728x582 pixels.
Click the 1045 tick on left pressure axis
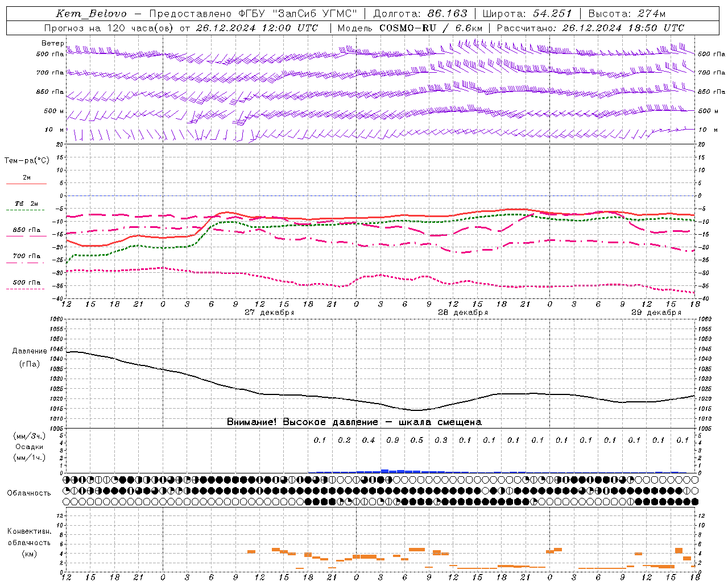(57, 349)
